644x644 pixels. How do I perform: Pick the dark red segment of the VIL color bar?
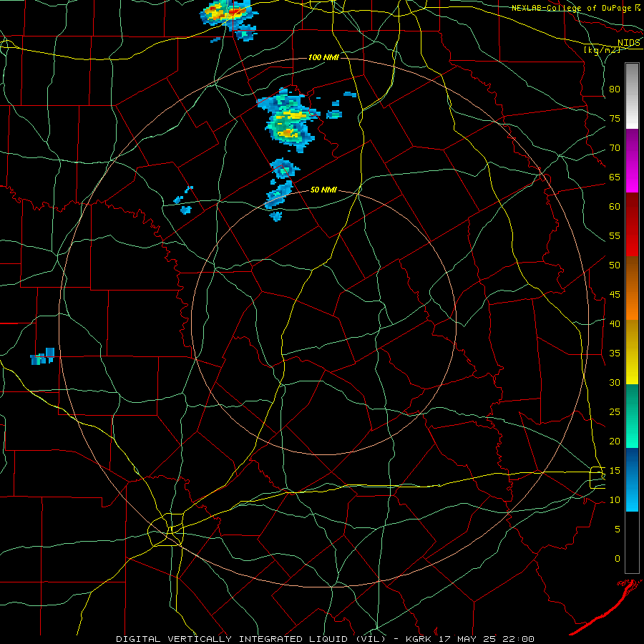632,225
